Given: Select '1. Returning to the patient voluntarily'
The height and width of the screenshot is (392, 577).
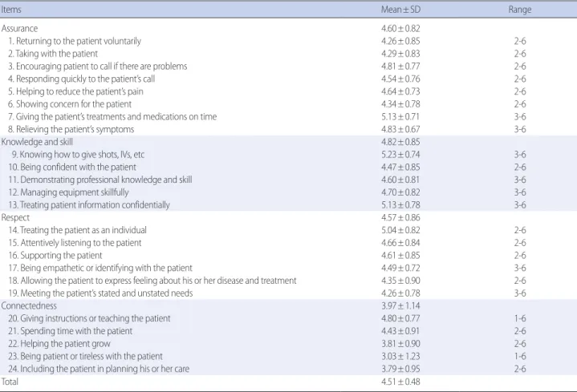Looking at the screenshot, I should click(x=75, y=41).
